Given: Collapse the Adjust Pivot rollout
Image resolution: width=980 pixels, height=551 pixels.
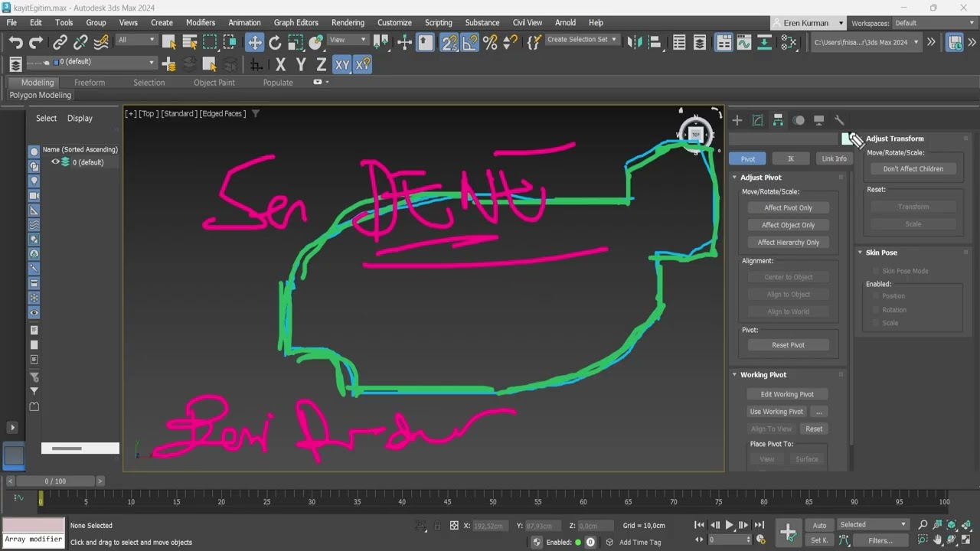Looking at the screenshot, I should click(x=761, y=178).
